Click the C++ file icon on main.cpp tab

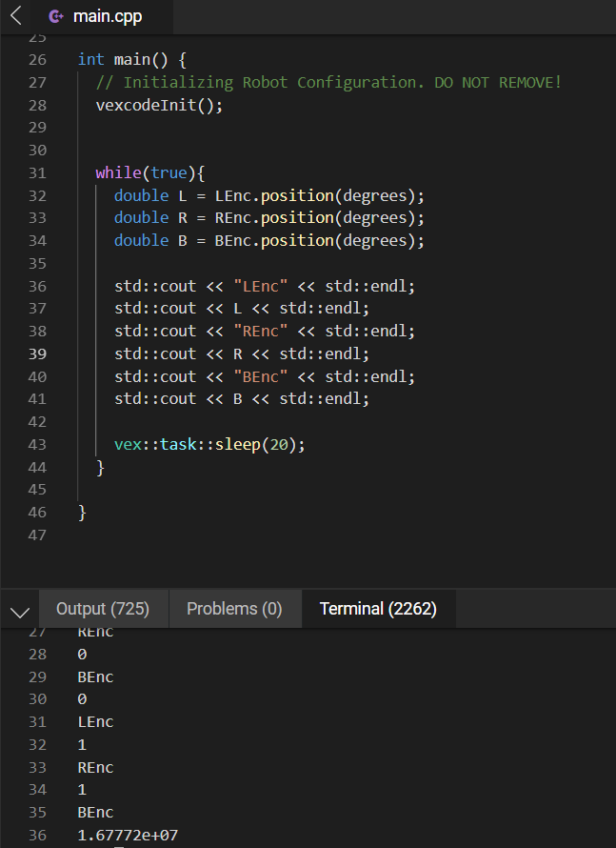pyautogui.click(x=55, y=17)
